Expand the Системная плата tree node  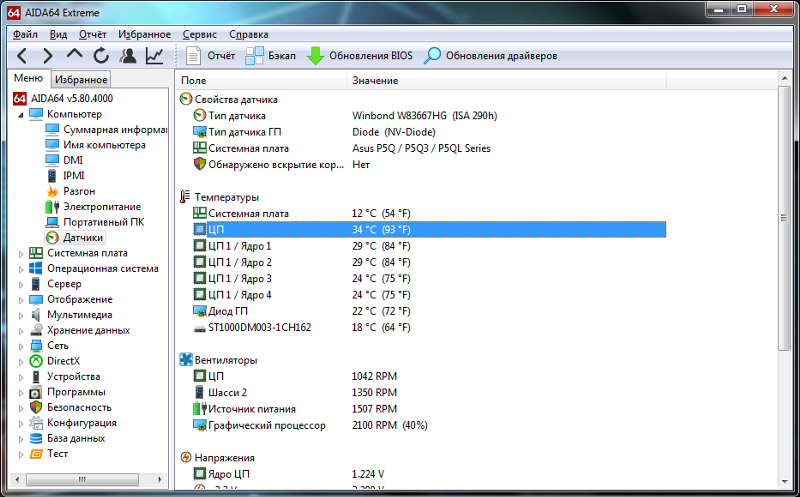point(20,254)
